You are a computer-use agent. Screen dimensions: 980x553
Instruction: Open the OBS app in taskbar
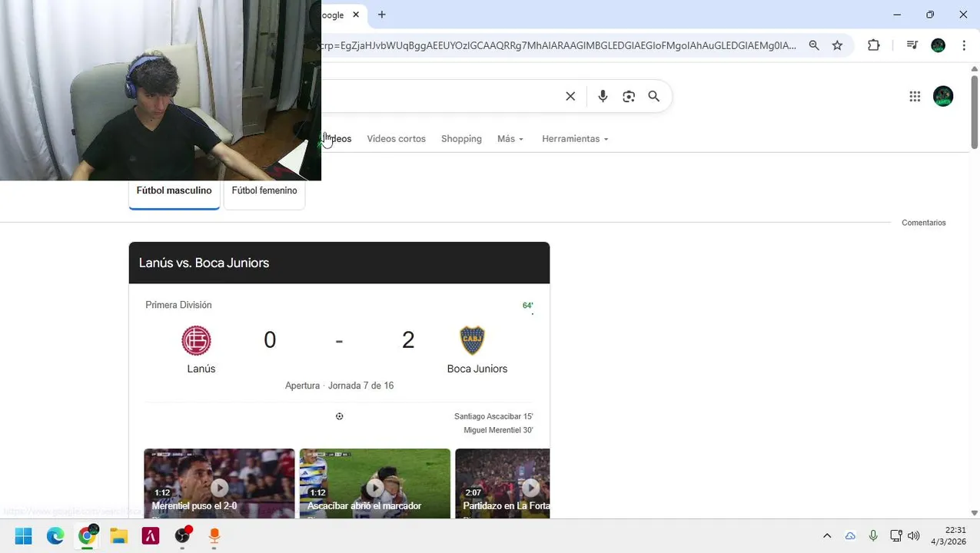coord(182,536)
